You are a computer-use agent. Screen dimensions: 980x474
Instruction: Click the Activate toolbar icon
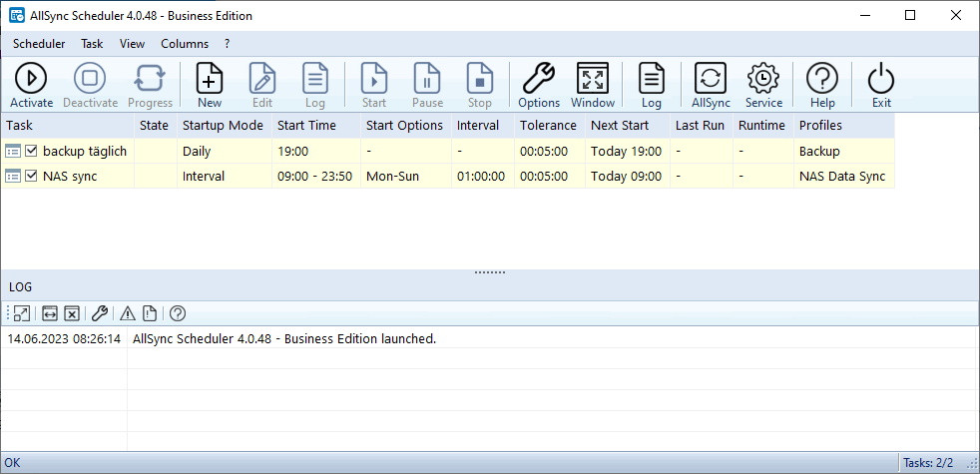31,85
